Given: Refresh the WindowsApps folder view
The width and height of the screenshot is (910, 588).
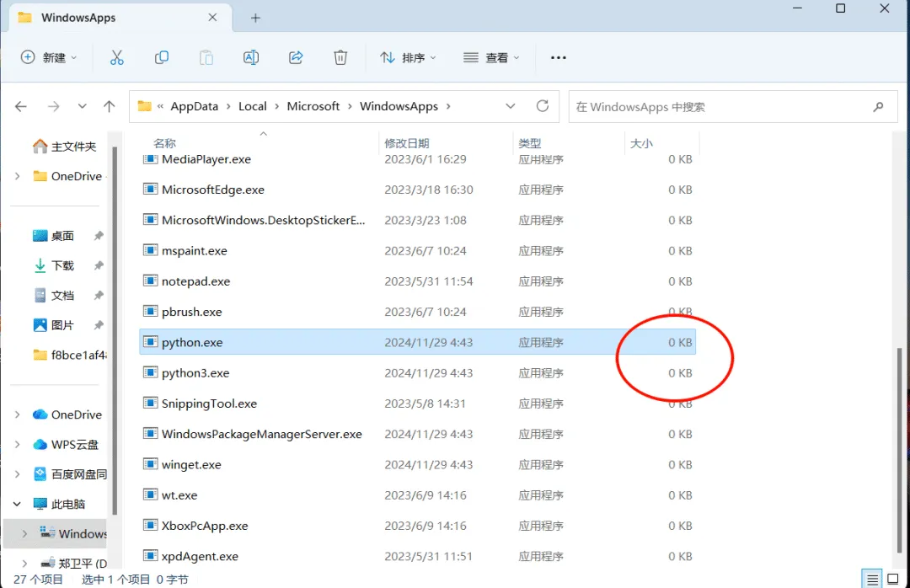Looking at the screenshot, I should coord(543,106).
